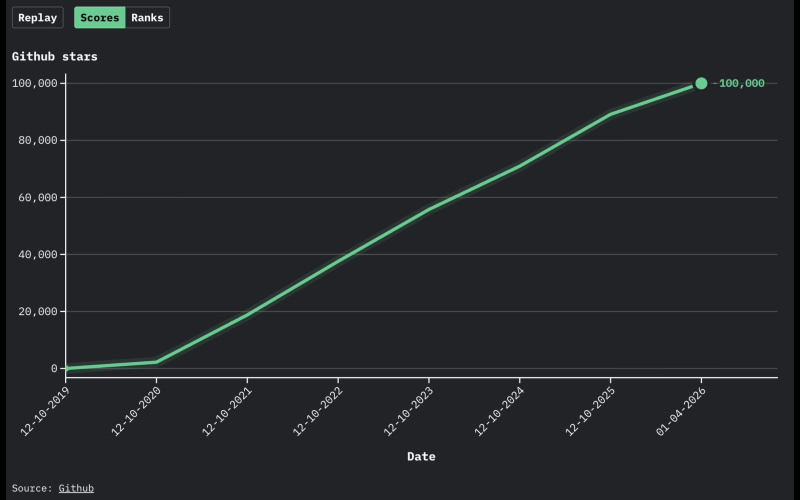Switch to the Scores view
This screenshot has width=800, height=500.
99,18
